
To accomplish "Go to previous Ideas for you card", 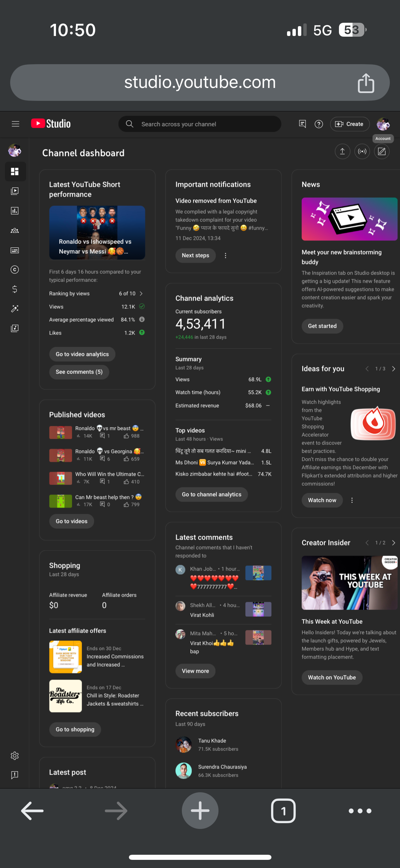I will tap(367, 369).
